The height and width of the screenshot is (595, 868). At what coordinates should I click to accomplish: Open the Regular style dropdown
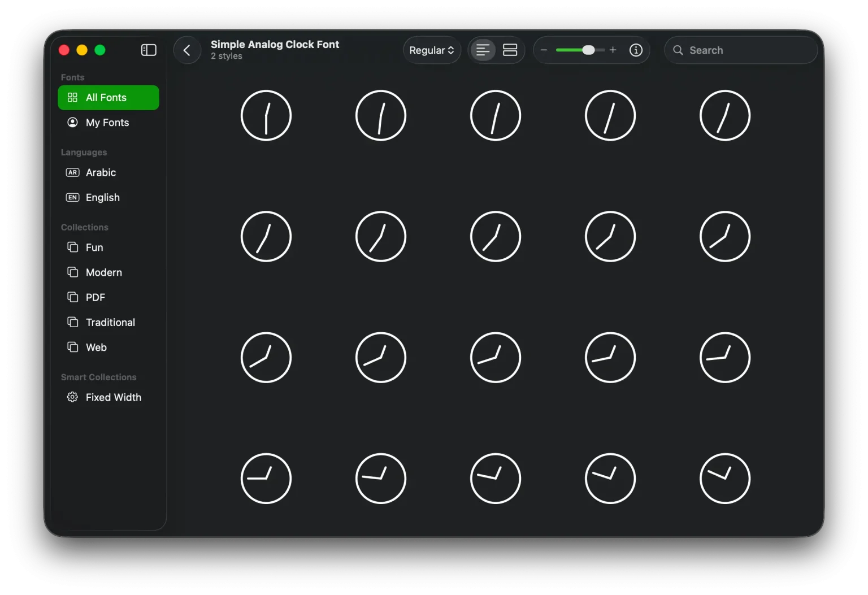pyautogui.click(x=431, y=50)
